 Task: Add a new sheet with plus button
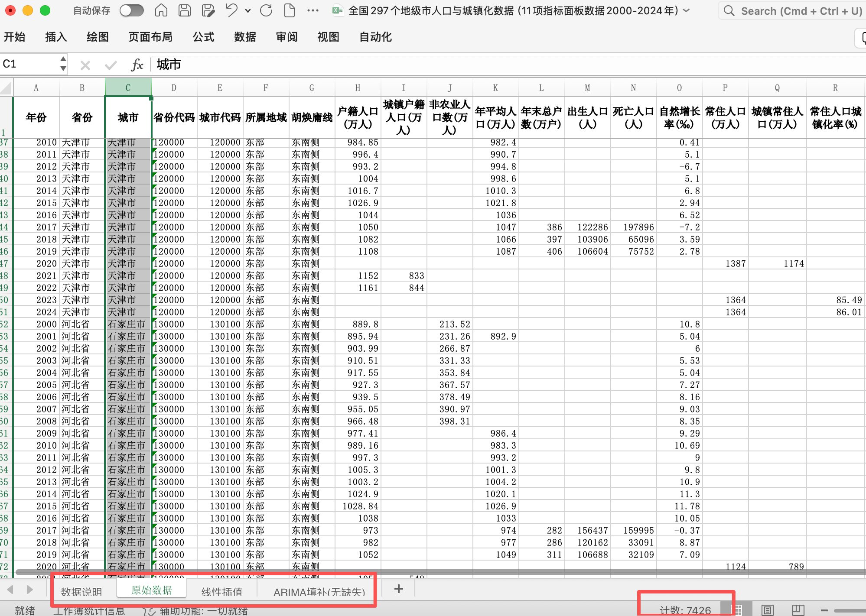pos(399,589)
